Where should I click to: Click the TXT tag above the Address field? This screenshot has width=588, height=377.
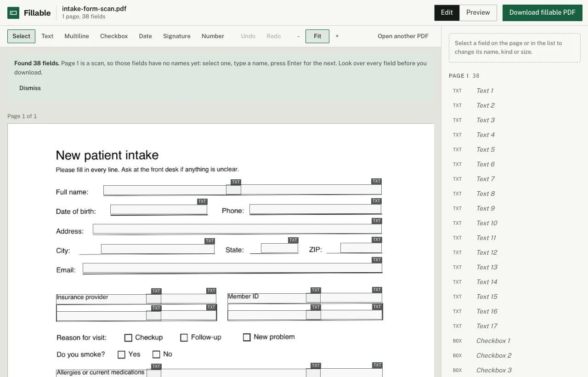pyautogui.click(x=377, y=221)
